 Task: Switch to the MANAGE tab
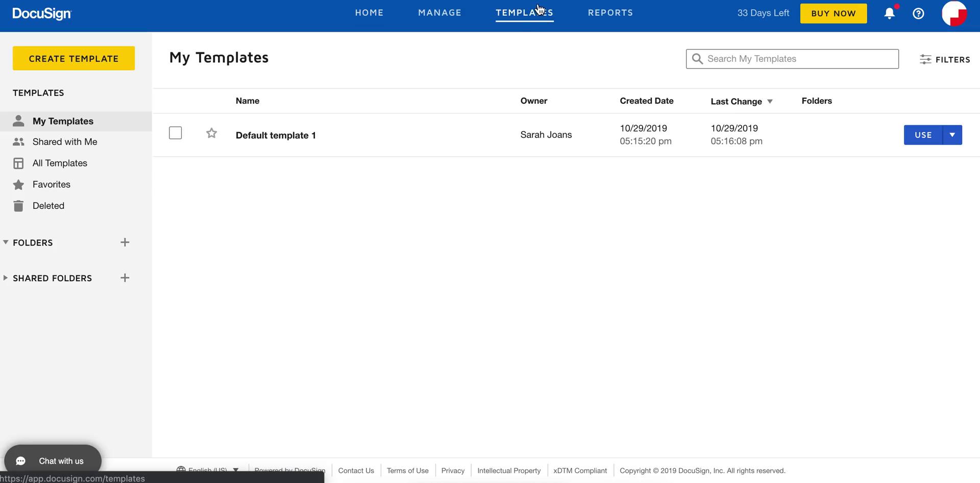[439, 13]
